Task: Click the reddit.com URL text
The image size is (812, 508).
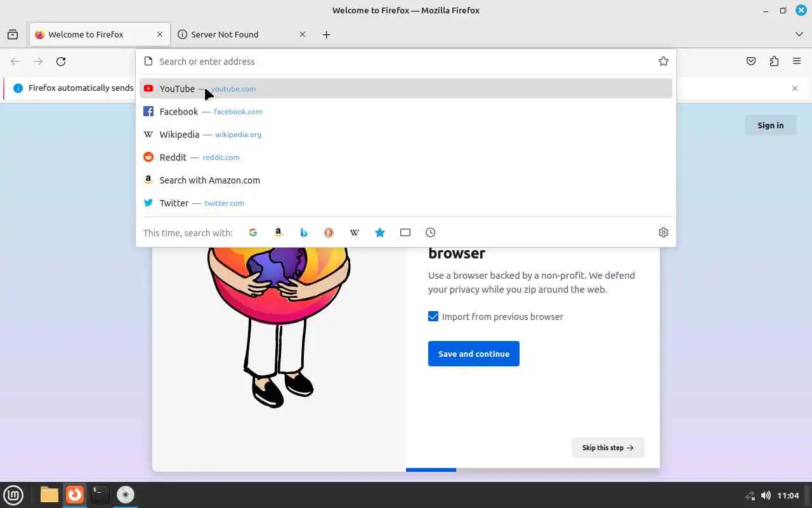Action: click(221, 157)
